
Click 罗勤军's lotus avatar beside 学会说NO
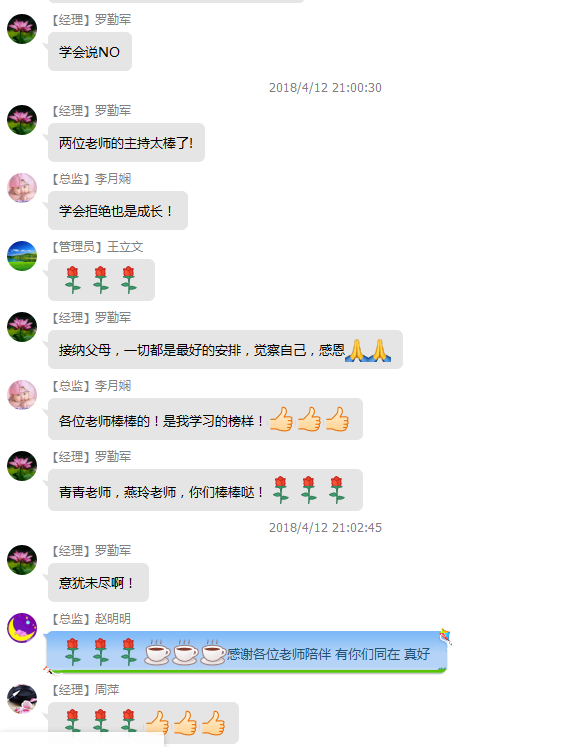pos(22,29)
